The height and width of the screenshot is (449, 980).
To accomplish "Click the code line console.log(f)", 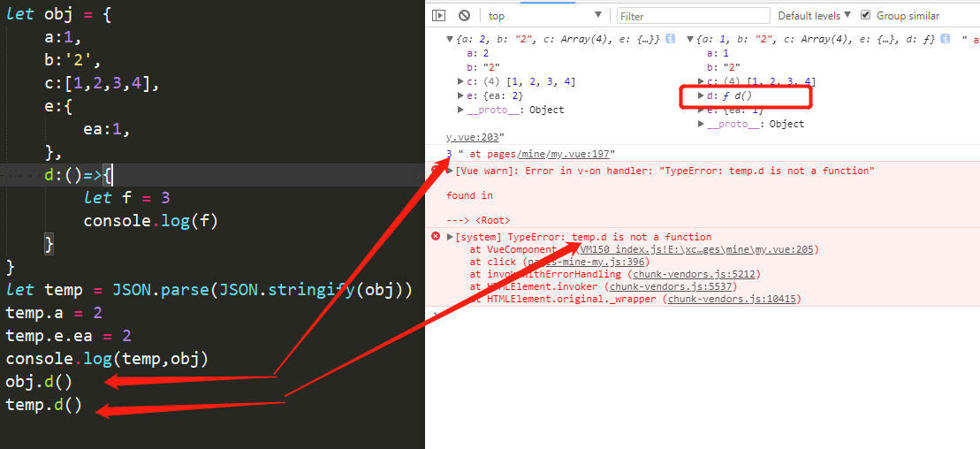I will point(150,221).
